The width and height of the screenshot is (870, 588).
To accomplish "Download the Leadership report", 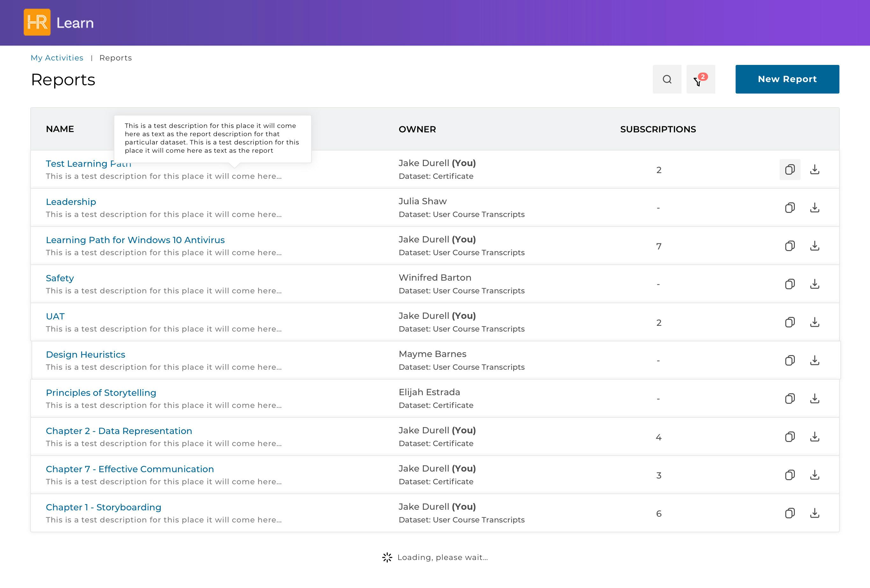I will coord(815,207).
